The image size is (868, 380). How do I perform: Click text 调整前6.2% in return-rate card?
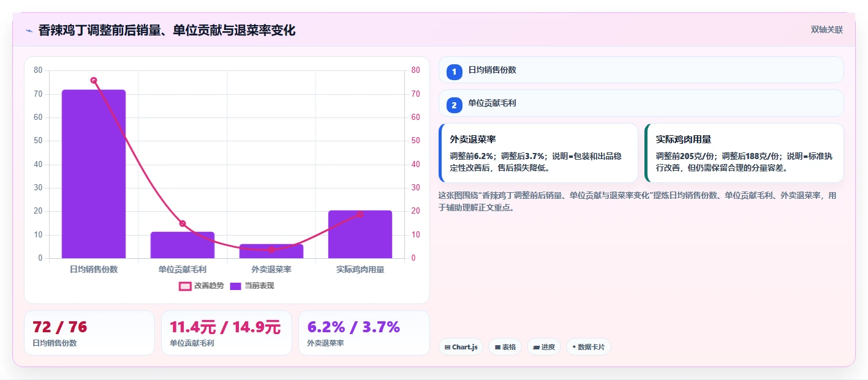pos(472,156)
